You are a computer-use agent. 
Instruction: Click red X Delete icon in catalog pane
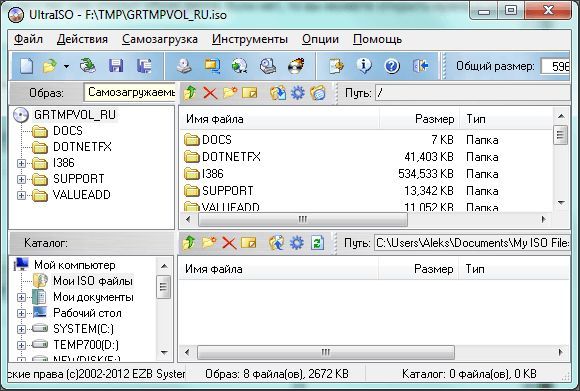(229, 243)
